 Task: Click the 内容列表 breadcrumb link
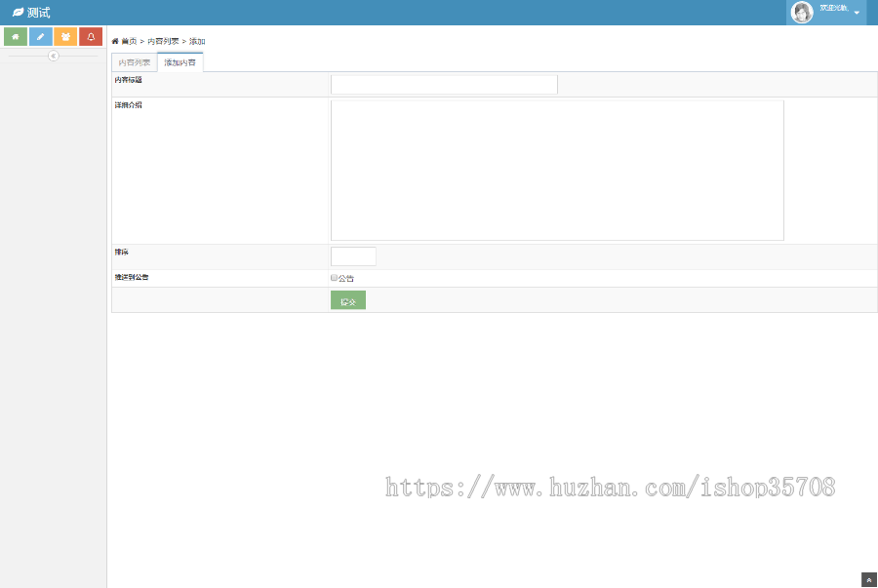163,41
